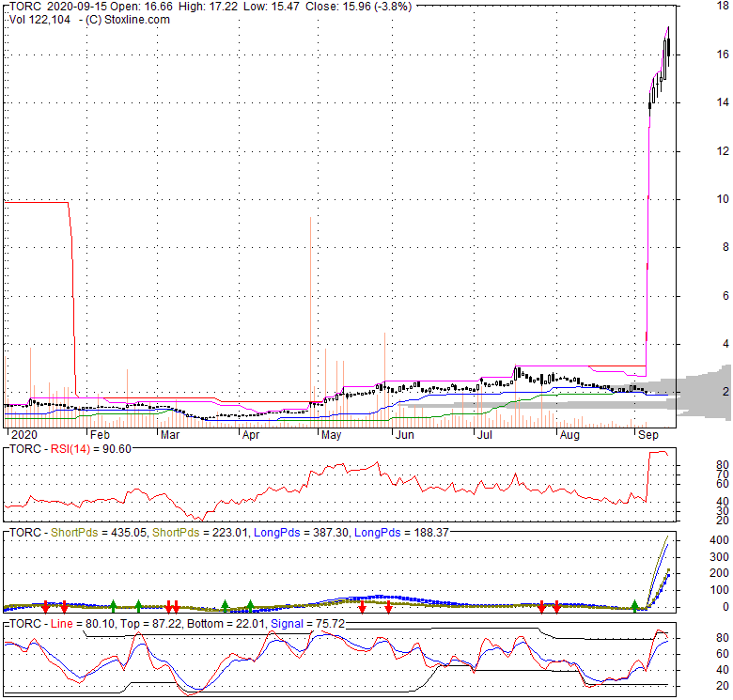This screenshot has height=700, width=733.
Task: Click the '18' price axis label
Action: point(723,6)
